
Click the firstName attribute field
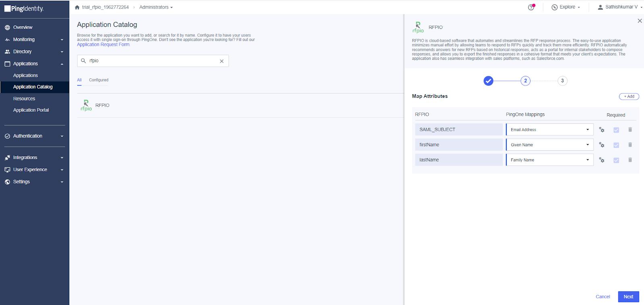click(459, 145)
